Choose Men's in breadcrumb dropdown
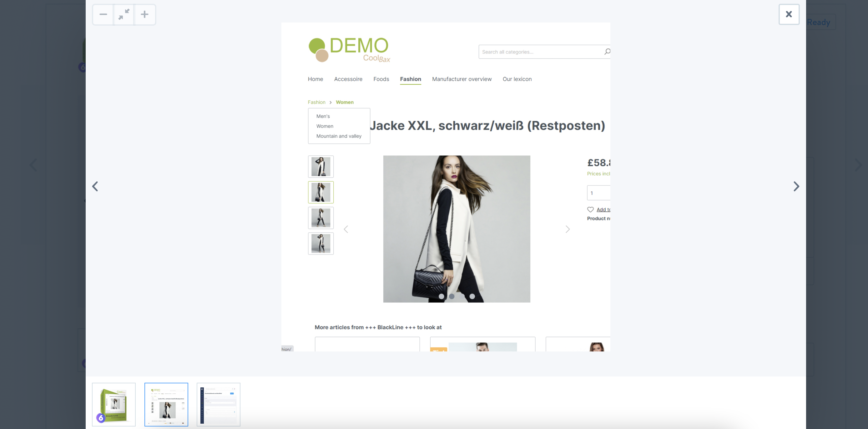Screen dimensions: 868x429 [x=323, y=116]
